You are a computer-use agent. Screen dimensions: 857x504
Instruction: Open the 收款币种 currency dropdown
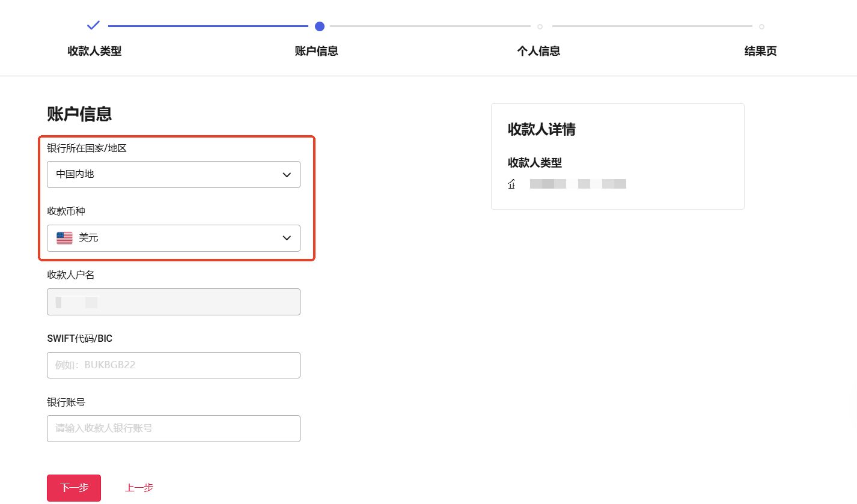(173, 238)
